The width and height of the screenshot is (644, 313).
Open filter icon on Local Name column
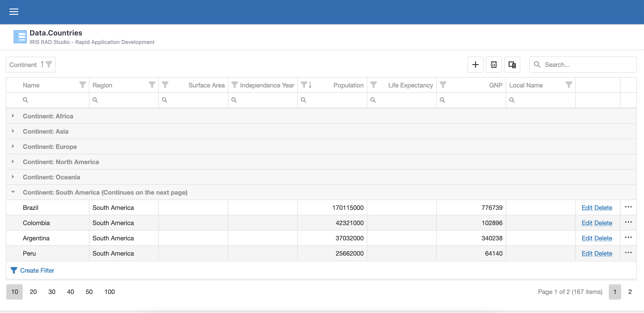[569, 85]
